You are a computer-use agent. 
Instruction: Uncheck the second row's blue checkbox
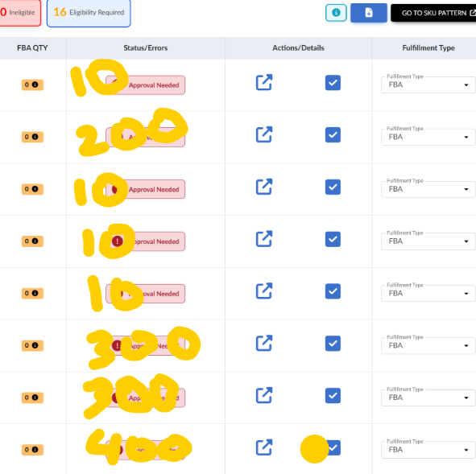click(x=333, y=135)
